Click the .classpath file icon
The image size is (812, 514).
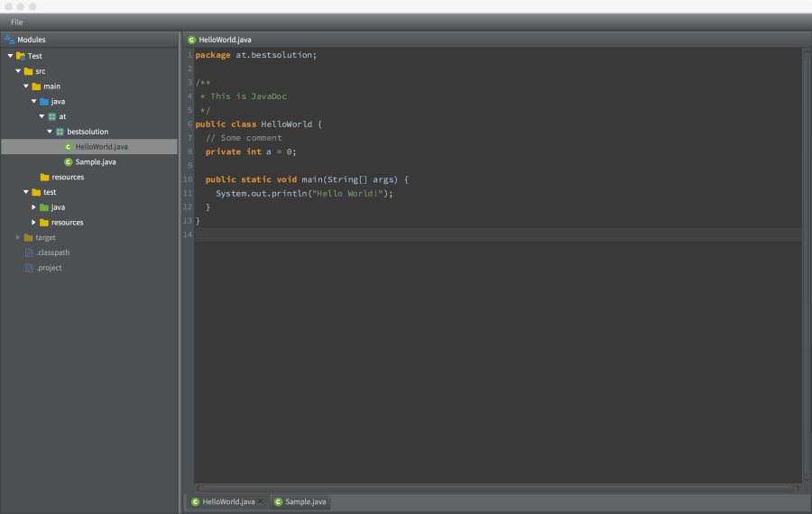click(x=29, y=252)
